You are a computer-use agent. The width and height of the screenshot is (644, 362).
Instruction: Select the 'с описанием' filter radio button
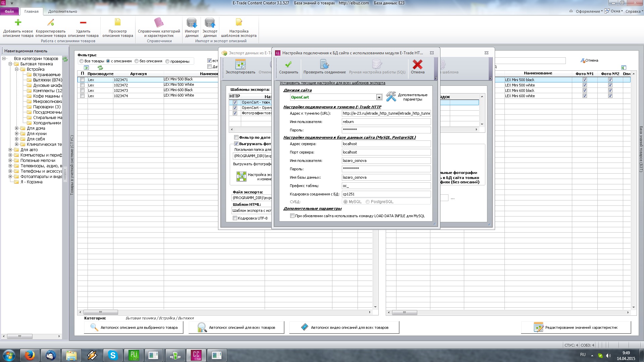point(108,61)
